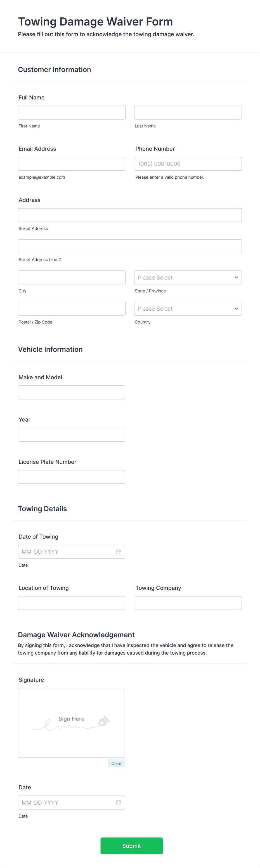The width and height of the screenshot is (260, 868).
Task: Click the City input box
Action: (72, 277)
